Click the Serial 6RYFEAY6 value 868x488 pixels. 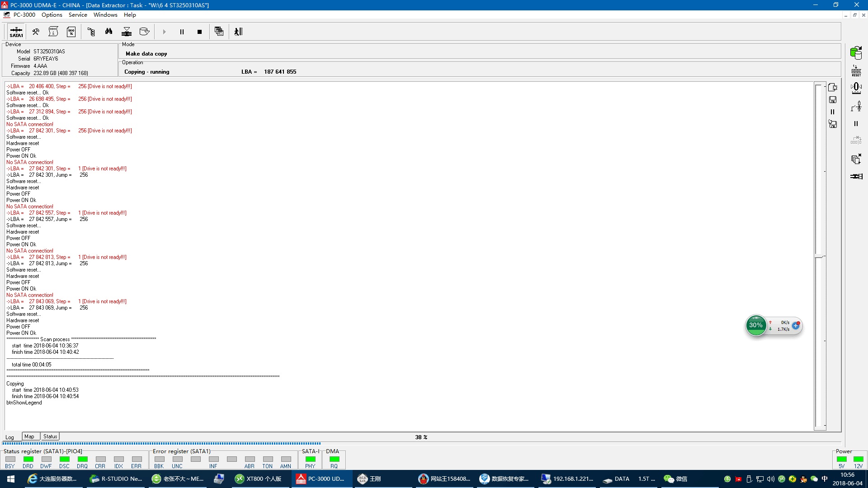[46, 59]
